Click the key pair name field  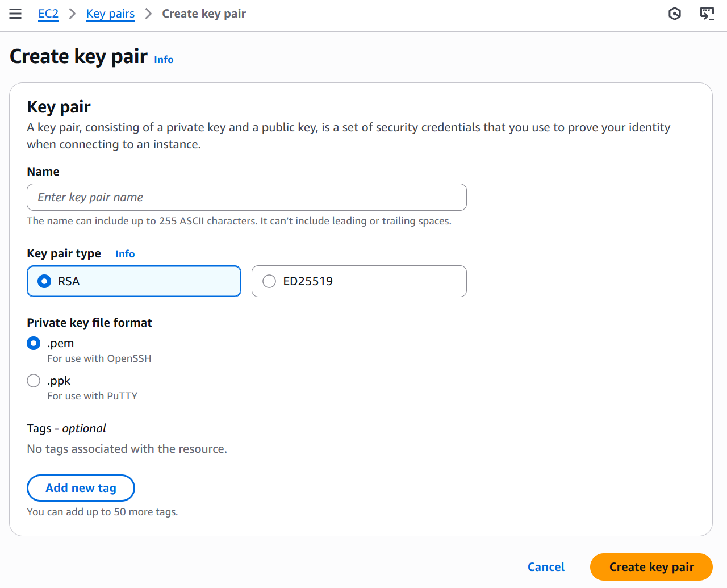pos(246,197)
